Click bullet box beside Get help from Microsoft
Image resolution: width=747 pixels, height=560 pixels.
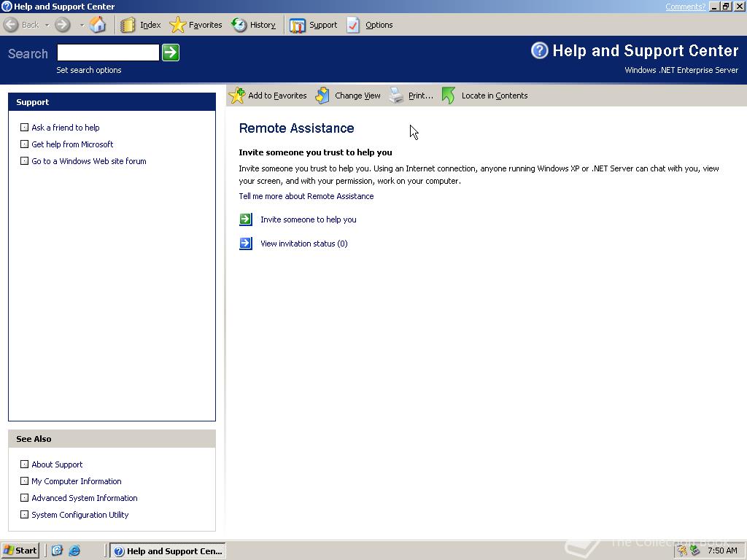click(24, 144)
